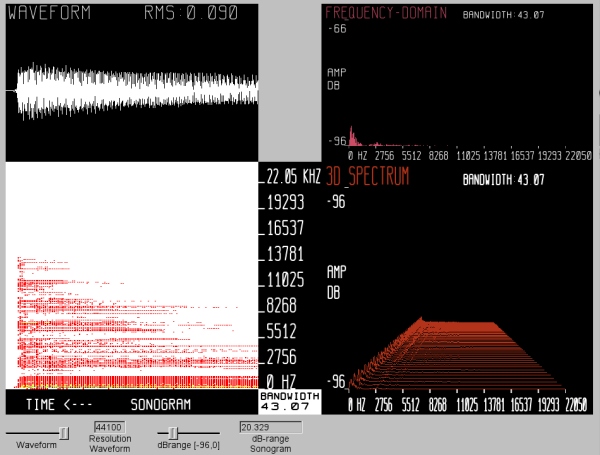Click the dB-range Sonogram field showing 20.329
This screenshot has height=455, width=600.
tap(271, 427)
